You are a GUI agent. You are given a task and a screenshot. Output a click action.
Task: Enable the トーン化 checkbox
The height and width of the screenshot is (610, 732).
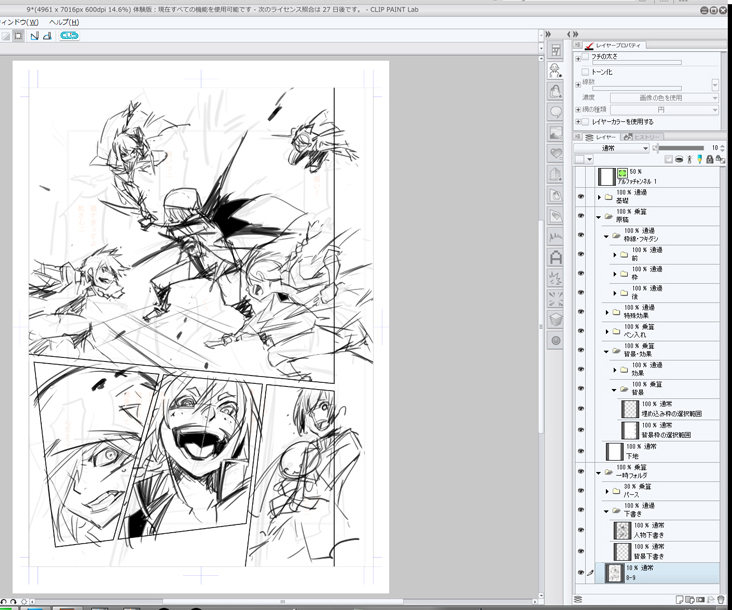[585, 72]
